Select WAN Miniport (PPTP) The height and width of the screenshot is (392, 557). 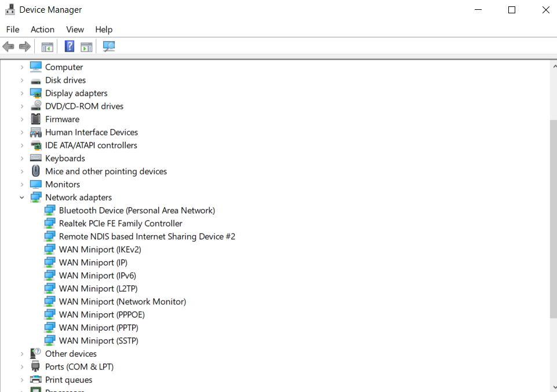(x=99, y=327)
